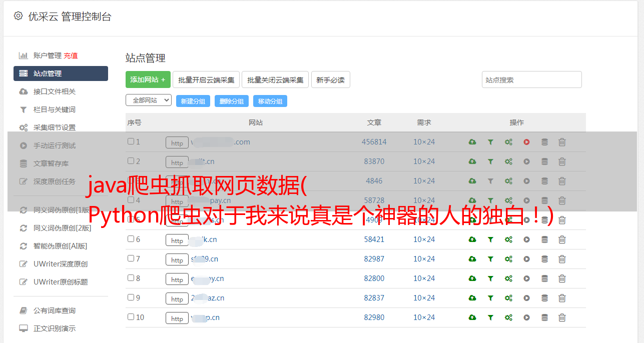The width and height of the screenshot is (644, 343).
Task: Click the red play icon in row 1
Action: pos(526,142)
